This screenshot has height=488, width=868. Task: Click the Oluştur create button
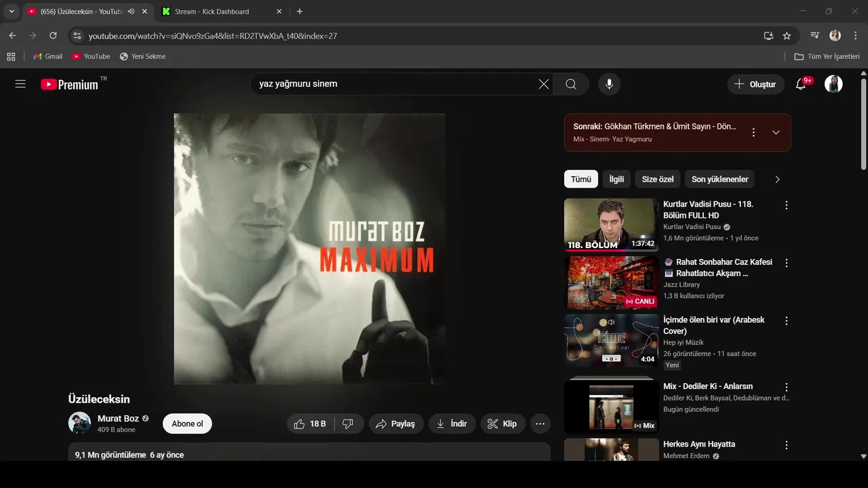756,84
